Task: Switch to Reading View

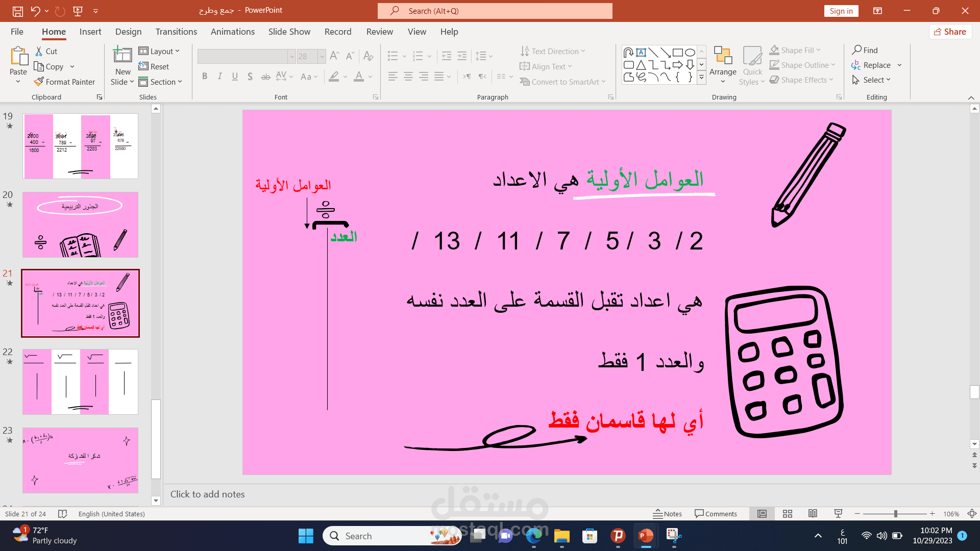Action: click(x=813, y=514)
